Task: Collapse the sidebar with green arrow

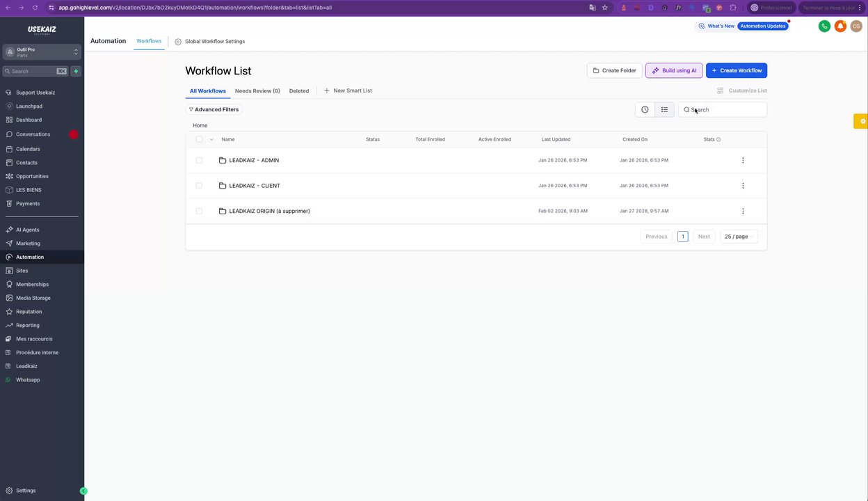Action: pyautogui.click(x=83, y=491)
